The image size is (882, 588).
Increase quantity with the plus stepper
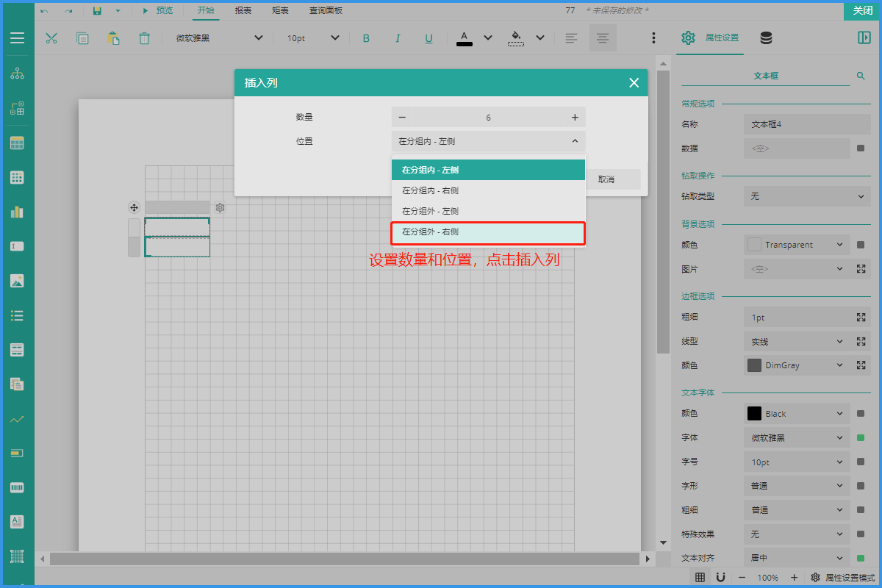click(x=575, y=118)
